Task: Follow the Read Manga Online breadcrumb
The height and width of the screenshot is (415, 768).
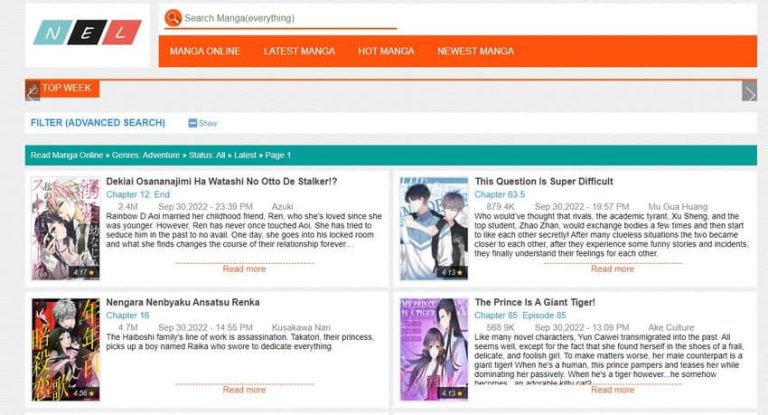Action: [x=67, y=155]
